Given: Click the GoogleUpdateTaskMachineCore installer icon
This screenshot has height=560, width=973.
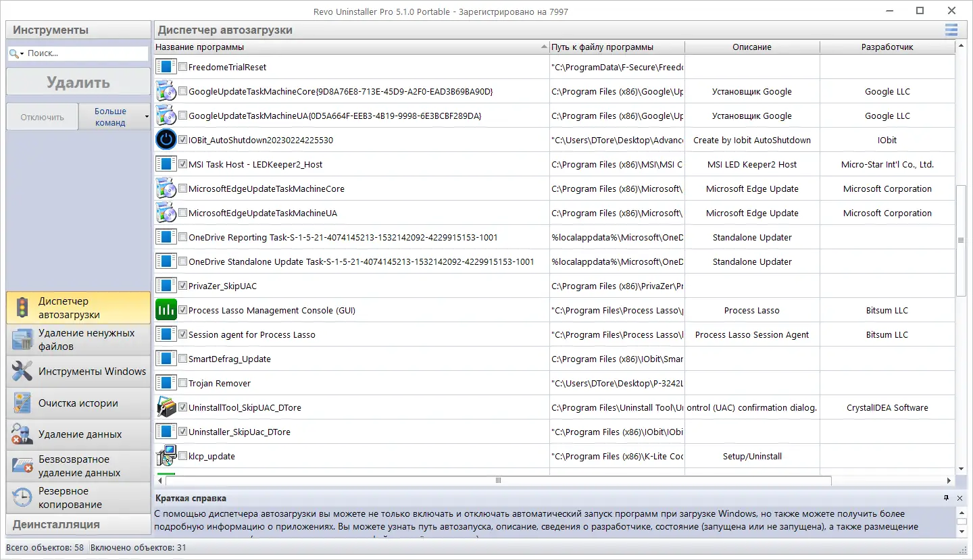Looking at the screenshot, I should pyautogui.click(x=166, y=91).
